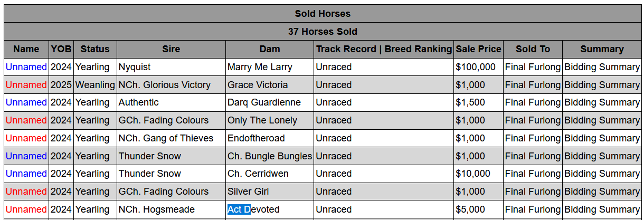Open the Unnamed yearling out of Endoftheroad

point(26,138)
